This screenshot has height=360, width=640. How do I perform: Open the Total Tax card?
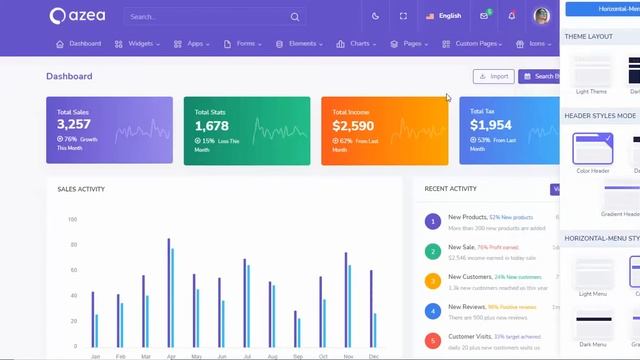pyautogui.click(x=509, y=131)
